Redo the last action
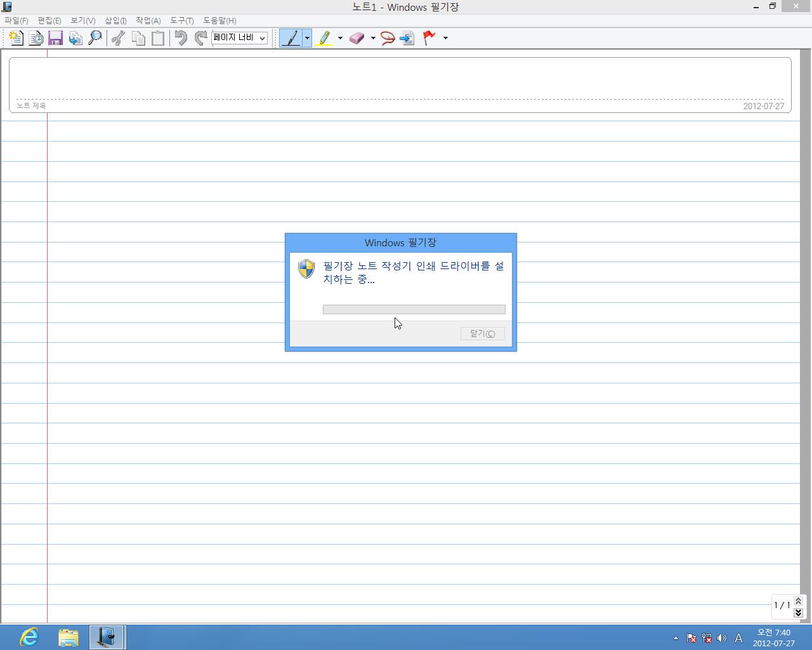The width and height of the screenshot is (812, 650). click(x=200, y=38)
